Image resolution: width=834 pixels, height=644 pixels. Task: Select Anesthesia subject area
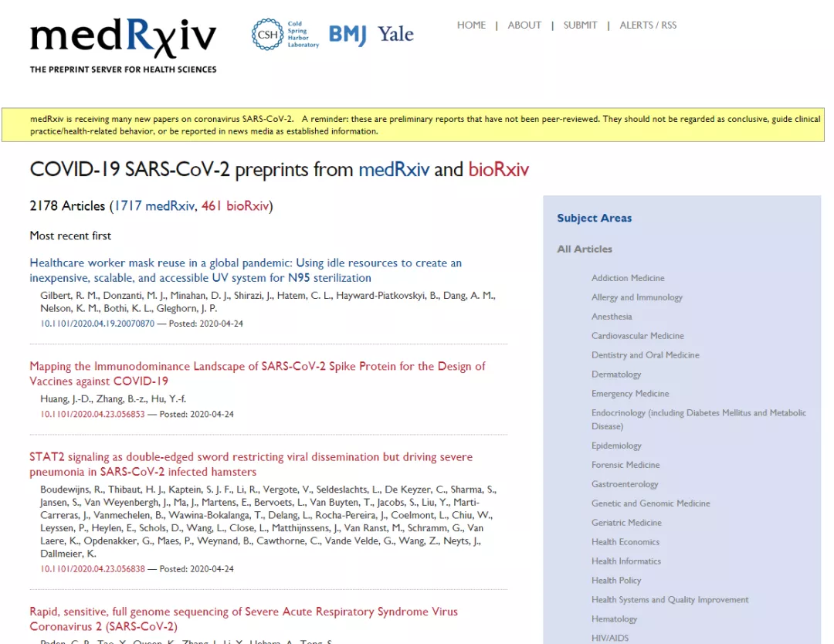tap(612, 317)
